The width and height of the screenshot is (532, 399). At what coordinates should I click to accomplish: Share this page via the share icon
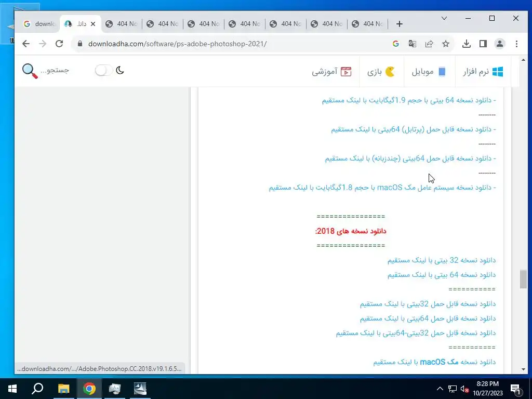tap(429, 44)
